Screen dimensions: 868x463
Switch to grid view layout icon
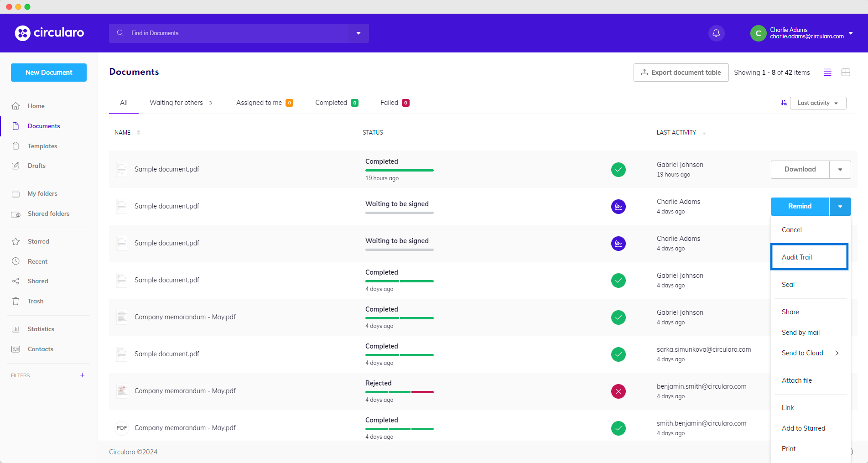point(846,73)
